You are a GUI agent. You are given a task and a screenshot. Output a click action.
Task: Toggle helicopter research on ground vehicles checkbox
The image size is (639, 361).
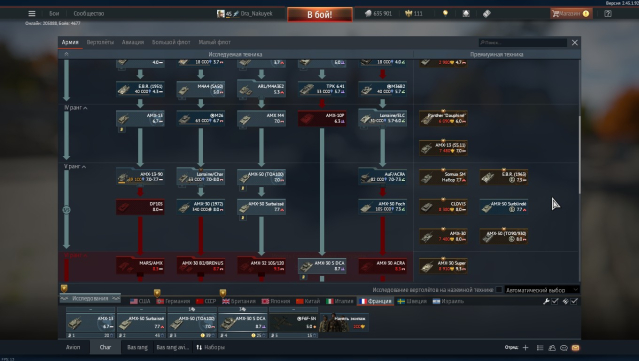point(498,290)
